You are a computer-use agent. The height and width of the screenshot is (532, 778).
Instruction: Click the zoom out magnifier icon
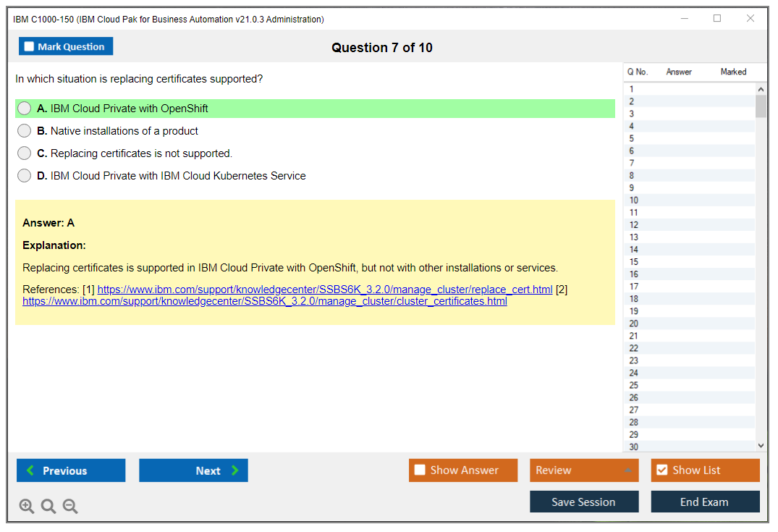click(x=70, y=507)
